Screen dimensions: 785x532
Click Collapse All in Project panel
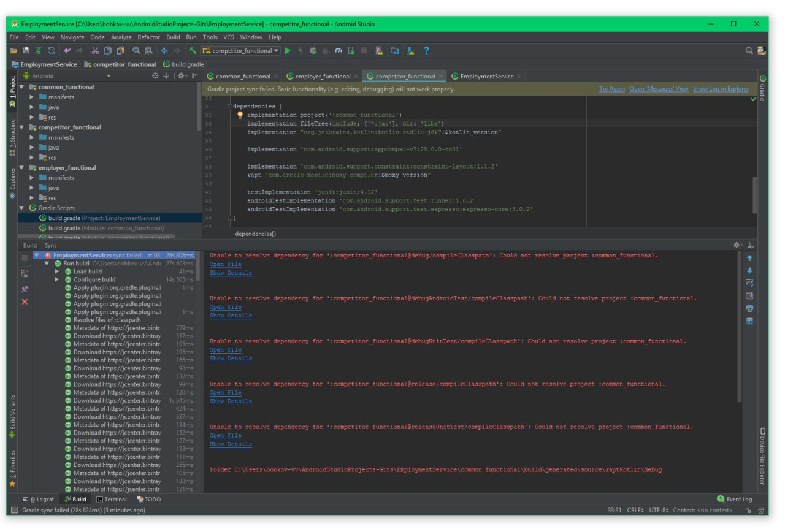point(167,76)
